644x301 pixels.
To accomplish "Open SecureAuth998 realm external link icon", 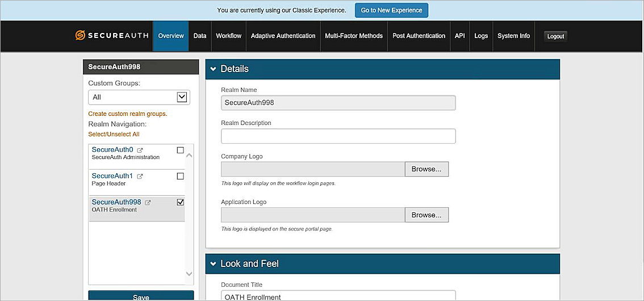I will (148, 202).
